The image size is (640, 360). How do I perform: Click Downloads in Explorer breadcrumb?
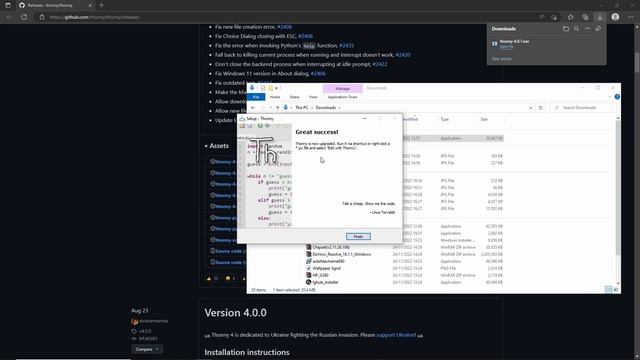point(326,108)
